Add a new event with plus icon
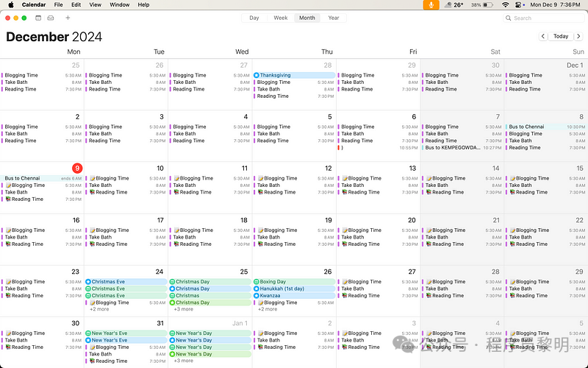The height and width of the screenshot is (368, 588). [68, 18]
